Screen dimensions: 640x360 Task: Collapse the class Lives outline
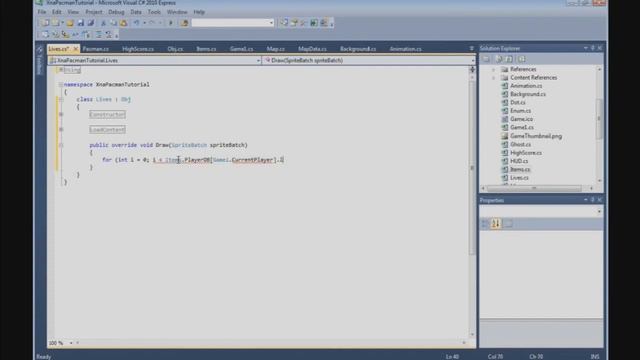61,99
